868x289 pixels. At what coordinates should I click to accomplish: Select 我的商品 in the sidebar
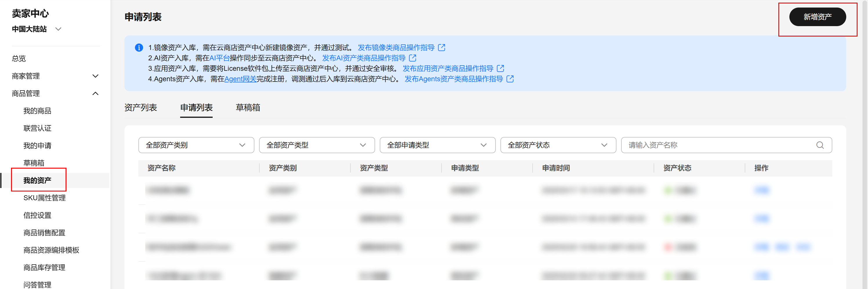click(x=37, y=111)
